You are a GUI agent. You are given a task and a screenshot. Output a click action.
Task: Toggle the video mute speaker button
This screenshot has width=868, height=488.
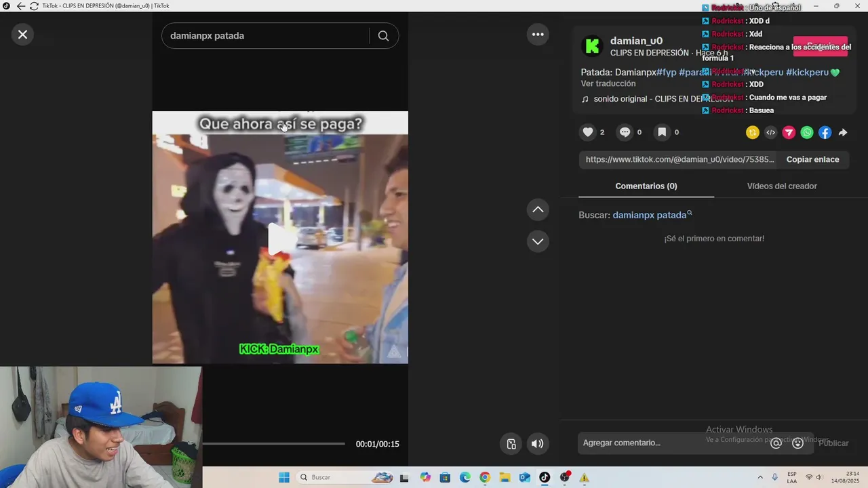click(537, 444)
